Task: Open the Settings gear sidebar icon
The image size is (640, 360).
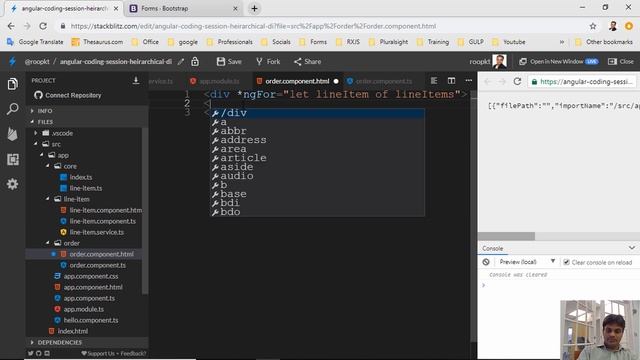Action: [13, 184]
